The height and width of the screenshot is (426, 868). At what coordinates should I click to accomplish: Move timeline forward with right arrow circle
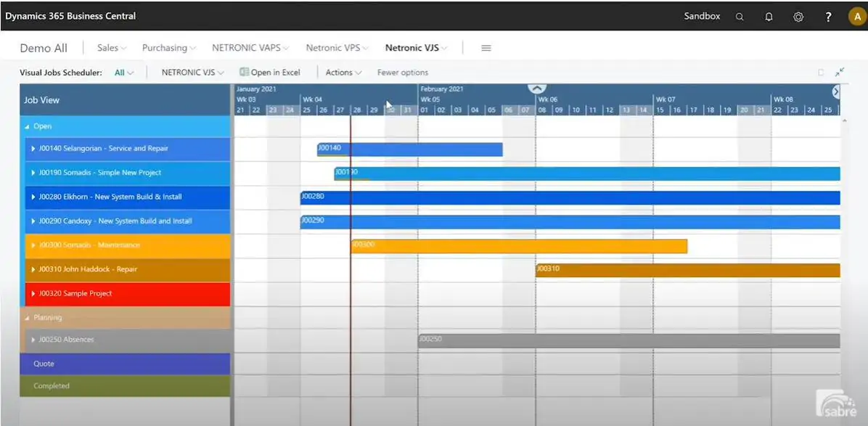(x=836, y=92)
